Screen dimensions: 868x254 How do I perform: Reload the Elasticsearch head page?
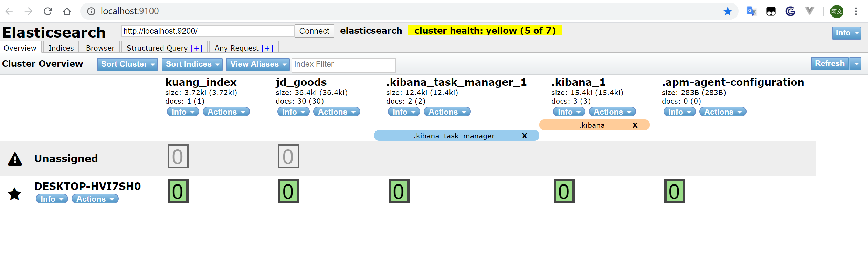47,11
